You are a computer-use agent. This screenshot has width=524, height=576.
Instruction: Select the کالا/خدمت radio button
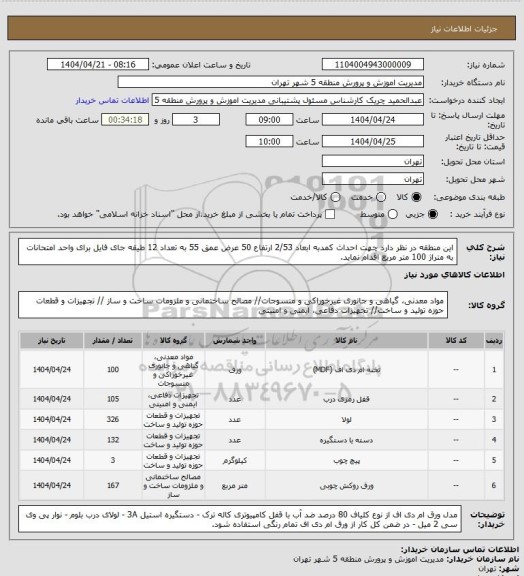tap(335, 197)
